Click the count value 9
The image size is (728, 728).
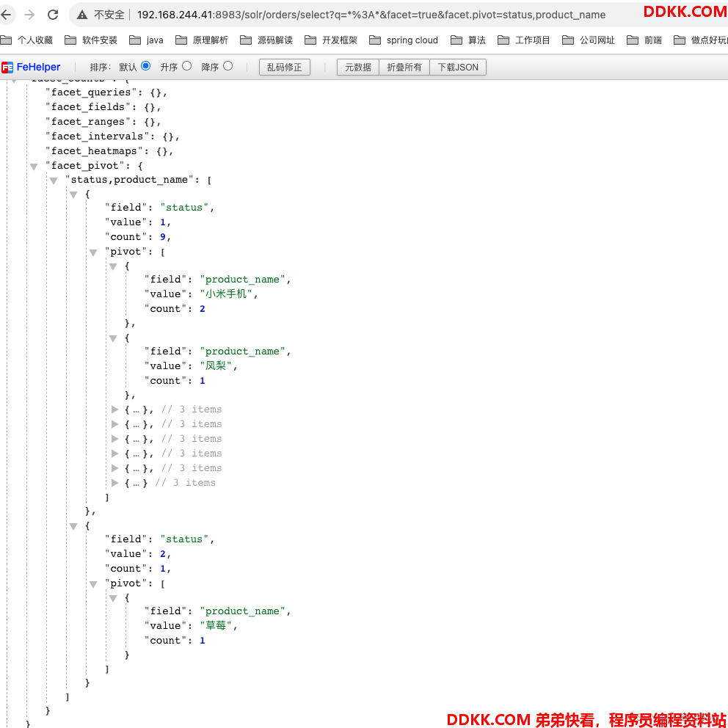tap(163, 237)
